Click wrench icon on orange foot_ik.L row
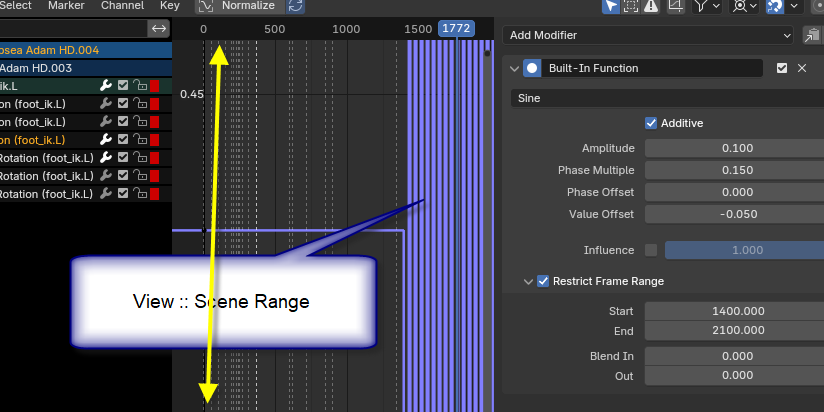 (x=106, y=139)
